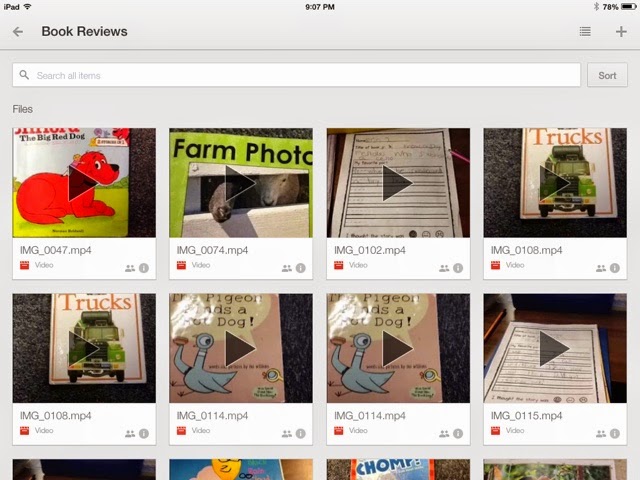Viewport: 640px width, 480px height.
Task: Click the red video icon under IMG_0102.mp4
Action: 338,265
